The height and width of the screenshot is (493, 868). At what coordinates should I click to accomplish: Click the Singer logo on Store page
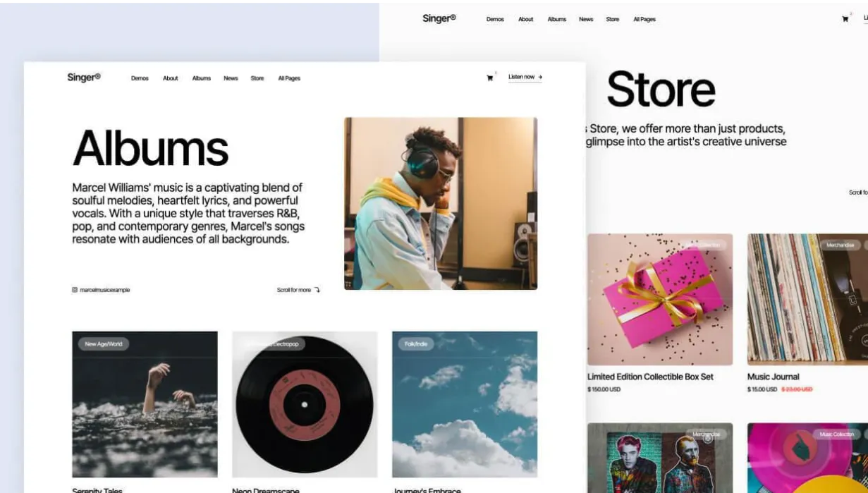tap(439, 18)
